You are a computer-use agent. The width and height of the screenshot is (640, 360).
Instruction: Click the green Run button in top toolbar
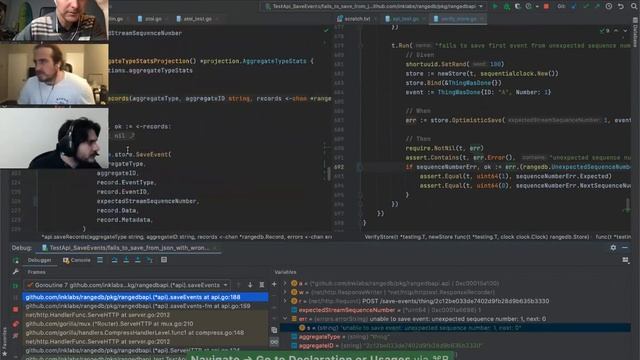[x=495, y=7]
